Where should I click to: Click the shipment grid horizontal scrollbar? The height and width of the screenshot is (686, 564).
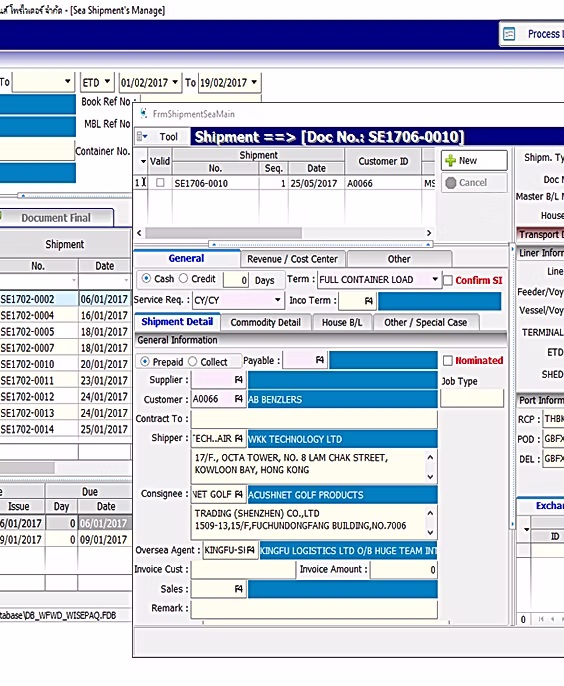click(x=284, y=233)
